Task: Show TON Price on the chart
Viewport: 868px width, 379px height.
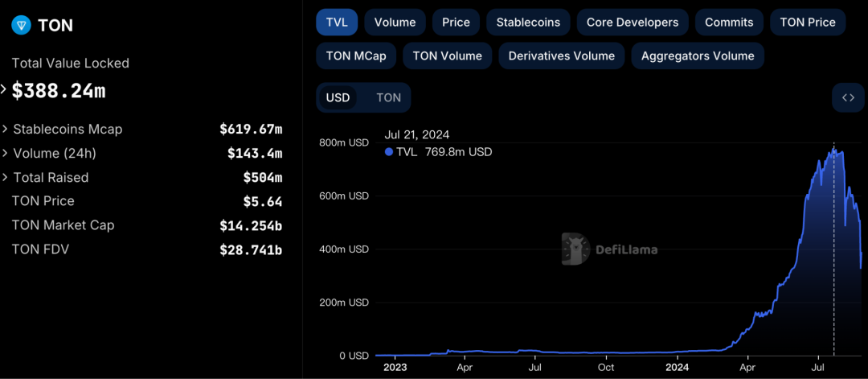Action: click(x=808, y=23)
